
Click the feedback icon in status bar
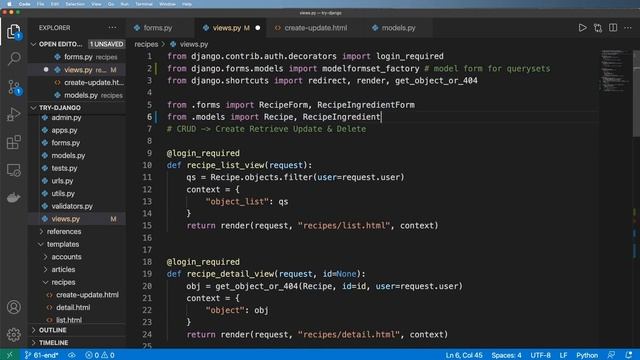click(611, 355)
